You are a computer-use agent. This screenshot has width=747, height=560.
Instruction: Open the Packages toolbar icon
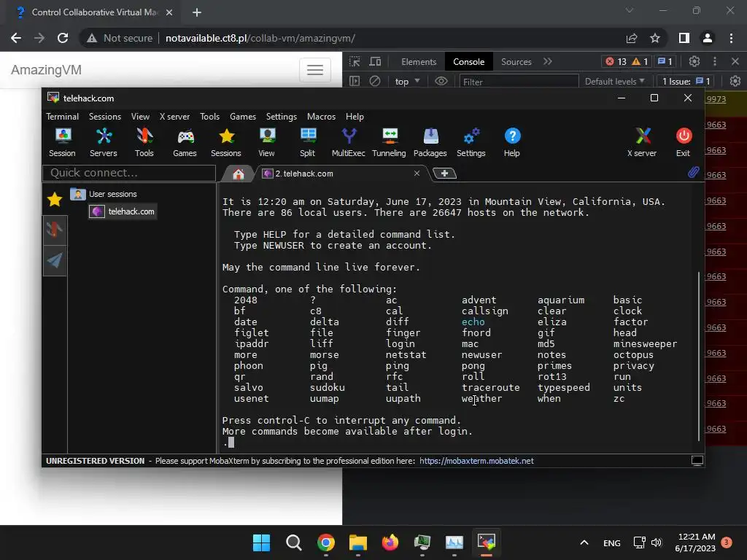[x=430, y=142]
